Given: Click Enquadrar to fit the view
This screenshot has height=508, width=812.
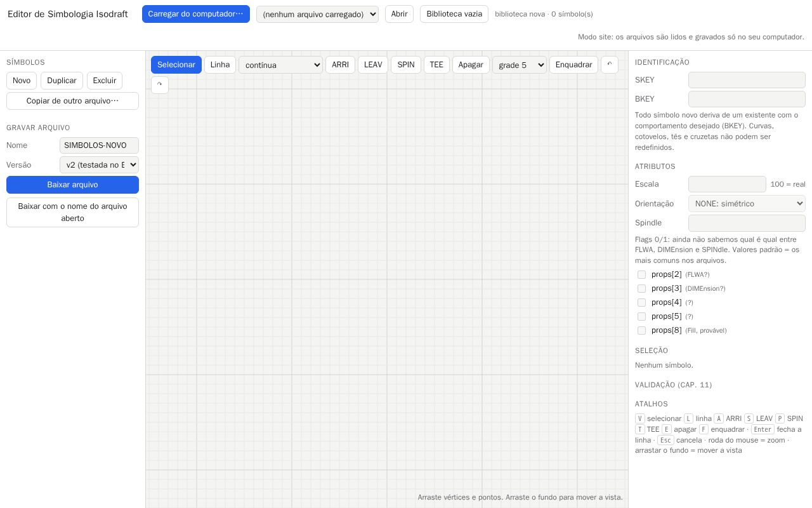Looking at the screenshot, I should pyautogui.click(x=573, y=65).
